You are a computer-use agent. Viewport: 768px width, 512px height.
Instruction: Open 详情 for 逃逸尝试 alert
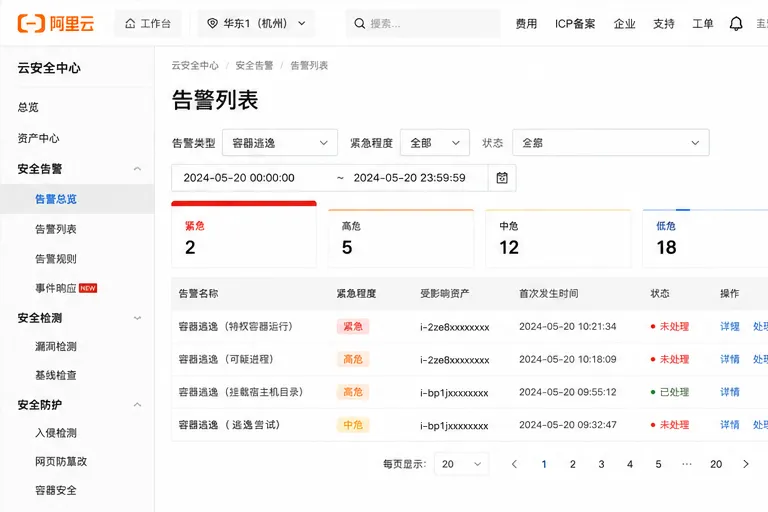pos(730,425)
